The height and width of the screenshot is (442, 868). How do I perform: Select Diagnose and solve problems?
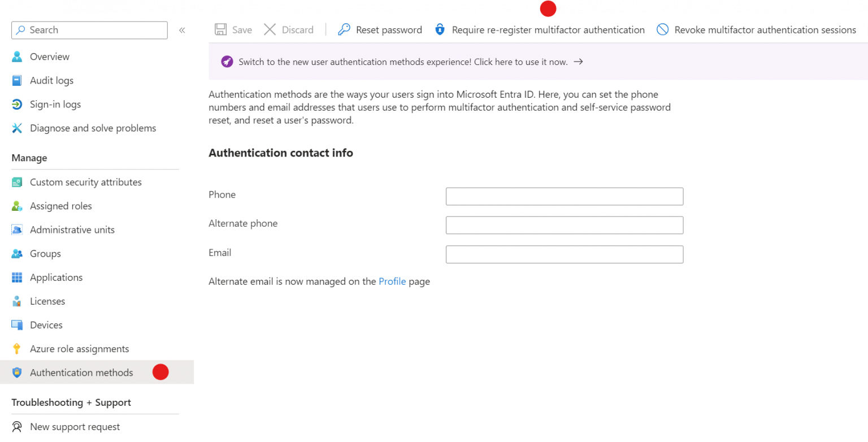[x=93, y=128]
